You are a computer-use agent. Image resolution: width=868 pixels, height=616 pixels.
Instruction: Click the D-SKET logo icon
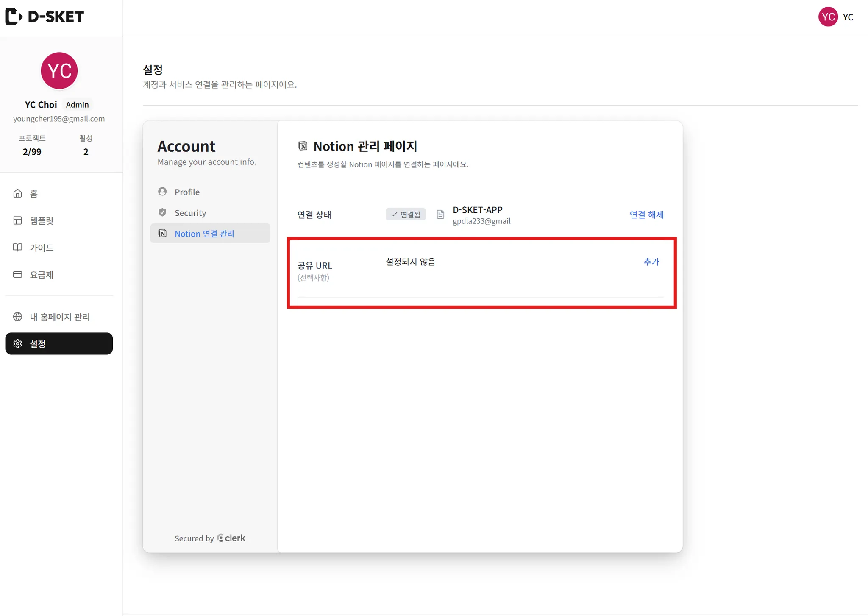[14, 17]
